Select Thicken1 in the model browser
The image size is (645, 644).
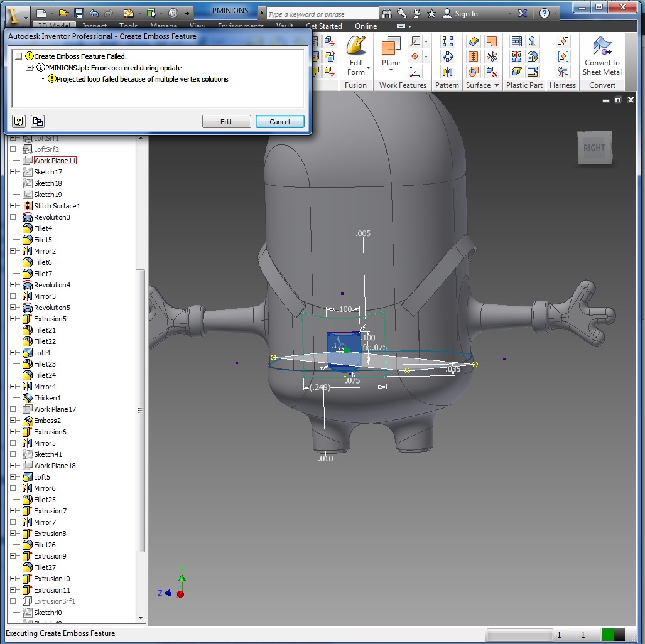[x=47, y=398]
